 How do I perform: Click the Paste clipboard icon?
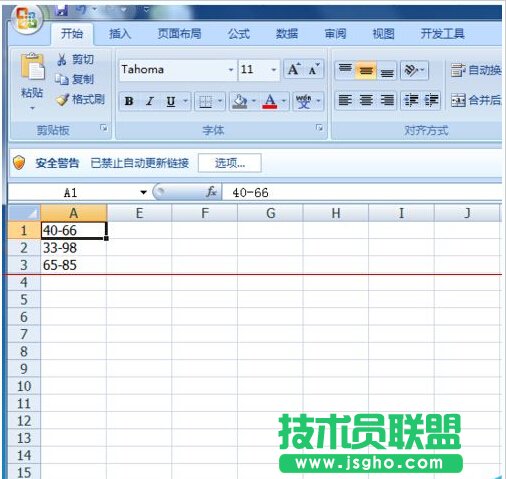coord(32,67)
